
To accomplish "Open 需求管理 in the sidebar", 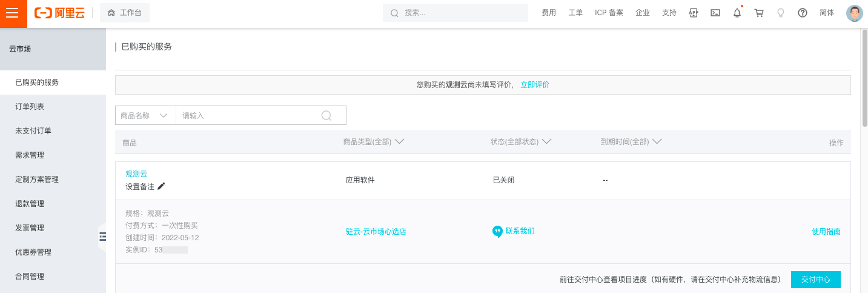I will point(53,155).
